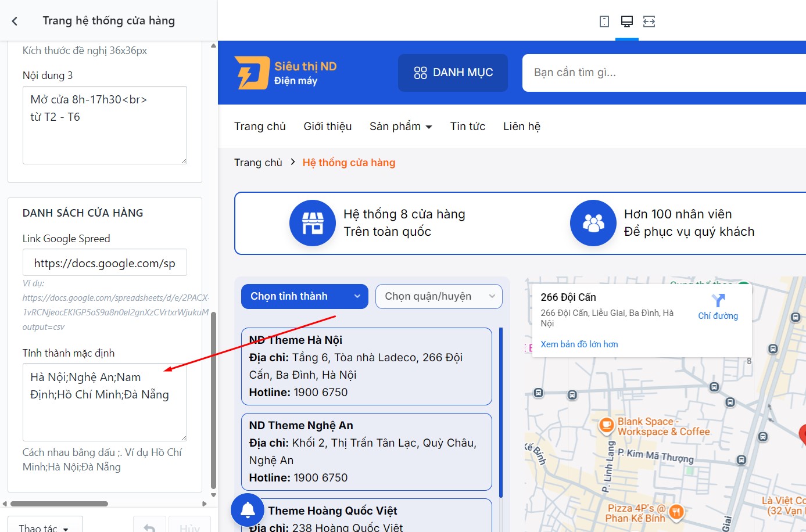Switch preview to desktop view
The height and width of the screenshot is (532, 806).
click(626, 21)
